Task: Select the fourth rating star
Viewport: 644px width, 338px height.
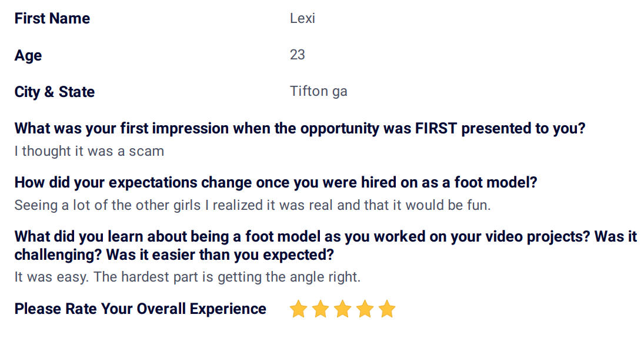Action: (365, 309)
